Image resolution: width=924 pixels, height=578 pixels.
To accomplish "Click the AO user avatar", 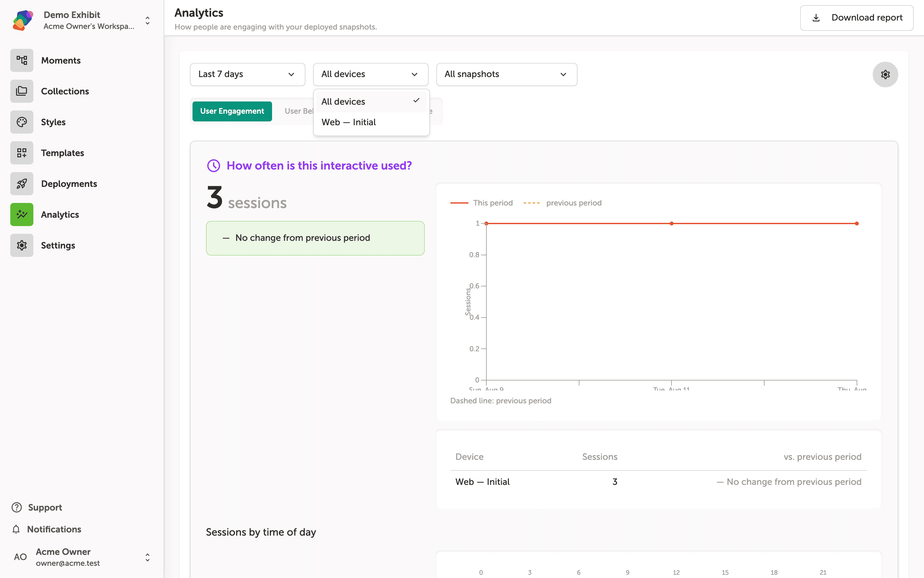I will click(20, 557).
